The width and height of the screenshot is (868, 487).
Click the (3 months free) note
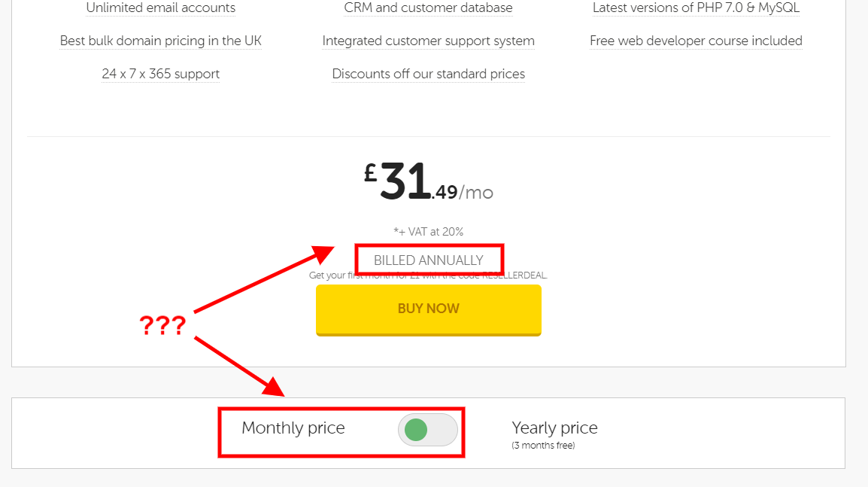[543, 446]
